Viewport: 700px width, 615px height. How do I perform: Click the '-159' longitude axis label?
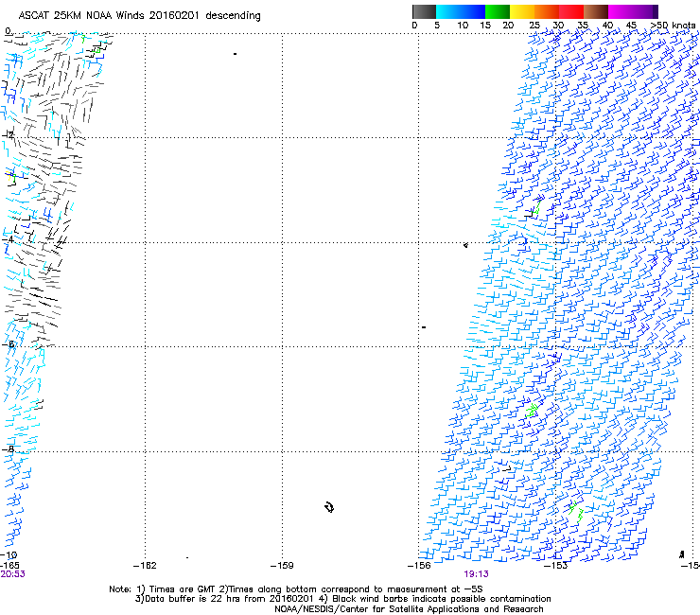tap(282, 566)
